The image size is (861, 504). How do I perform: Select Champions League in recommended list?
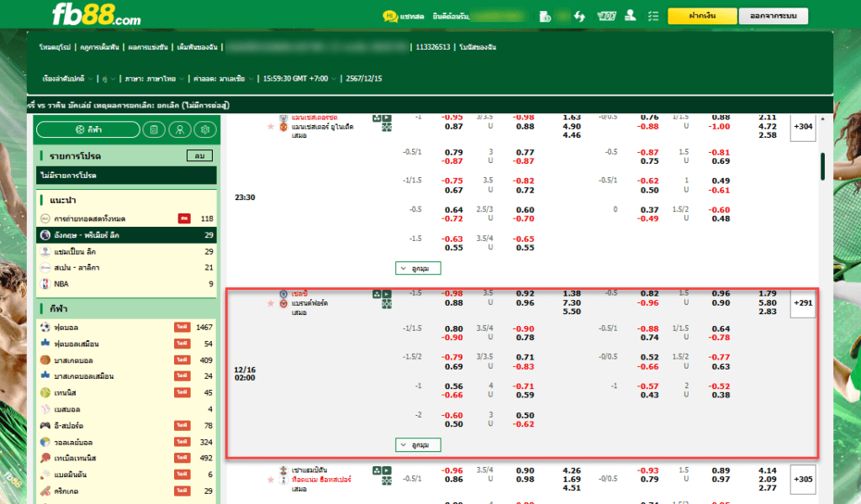coord(126,251)
